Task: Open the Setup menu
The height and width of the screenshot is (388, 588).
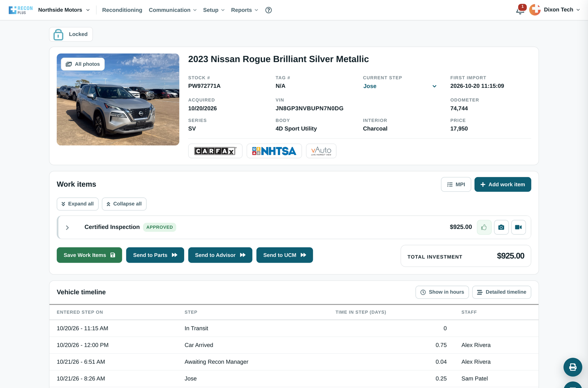Action: (214, 10)
